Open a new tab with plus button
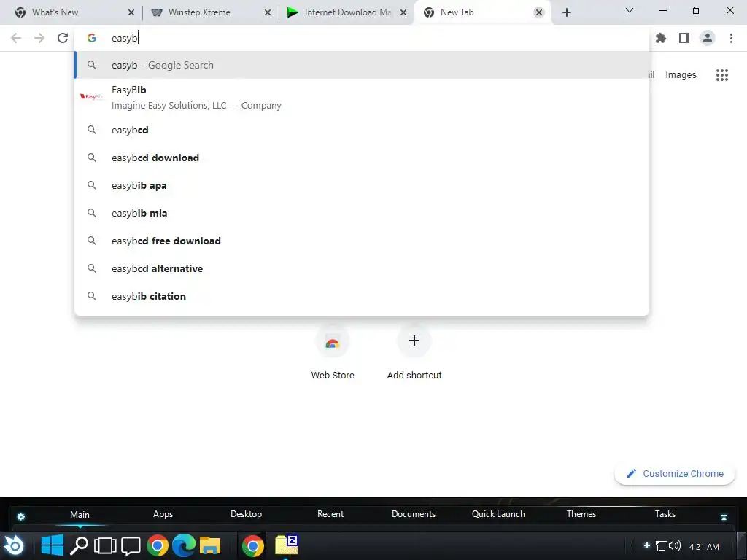 pos(566,12)
